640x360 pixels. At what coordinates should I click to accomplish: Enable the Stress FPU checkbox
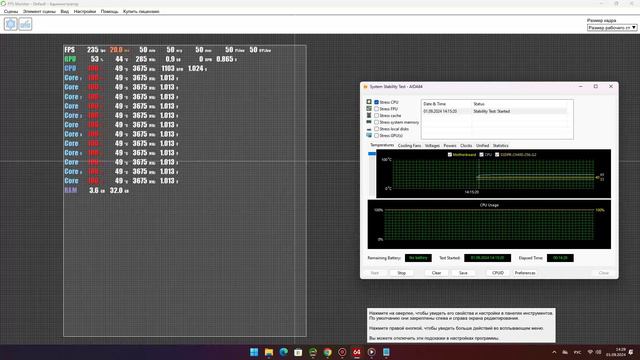tap(376, 109)
